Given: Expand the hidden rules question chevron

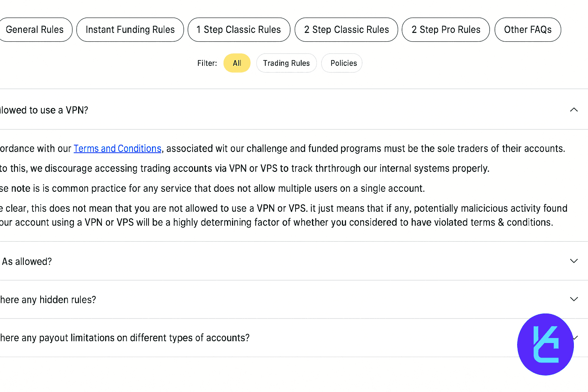Looking at the screenshot, I should pos(573,299).
